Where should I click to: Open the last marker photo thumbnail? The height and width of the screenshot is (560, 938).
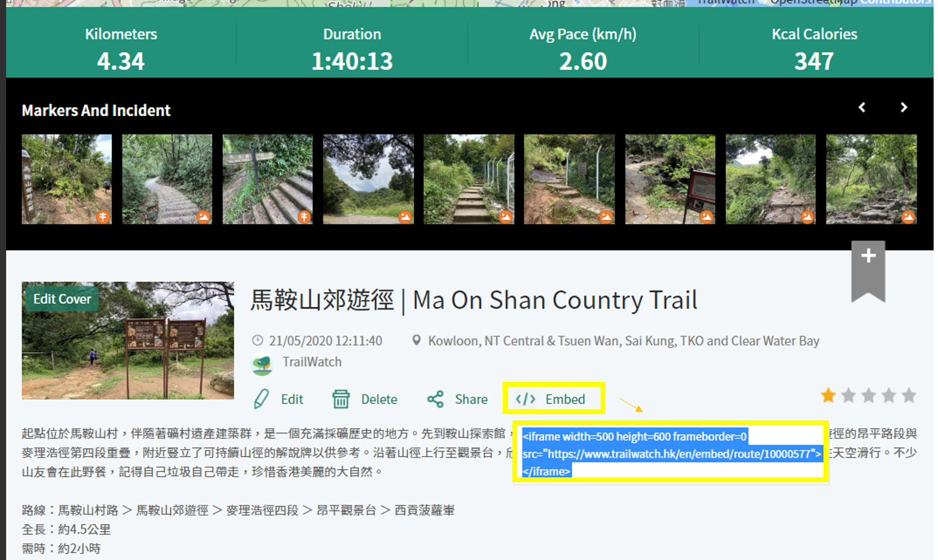pyautogui.click(x=871, y=179)
